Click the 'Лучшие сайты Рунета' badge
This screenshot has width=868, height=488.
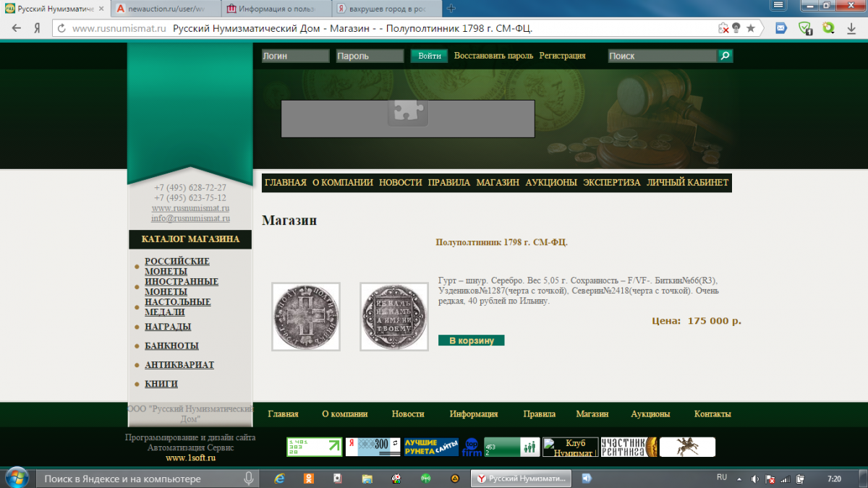pyautogui.click(x=431, y=447)
